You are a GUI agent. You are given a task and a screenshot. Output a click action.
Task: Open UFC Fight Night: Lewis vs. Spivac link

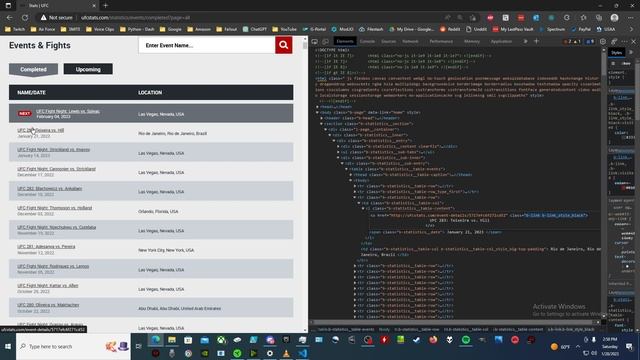coord(68,111)
